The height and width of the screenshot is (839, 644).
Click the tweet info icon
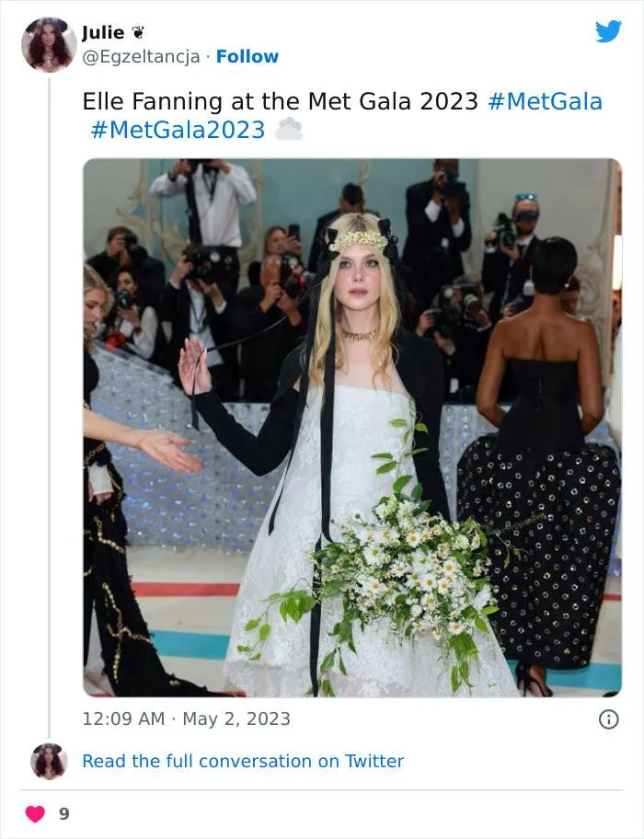point(608,719)
